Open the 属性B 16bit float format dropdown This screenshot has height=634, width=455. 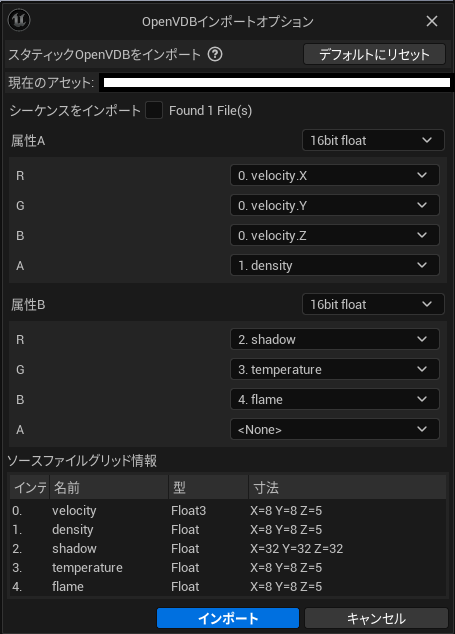click(x=373, y=304)
